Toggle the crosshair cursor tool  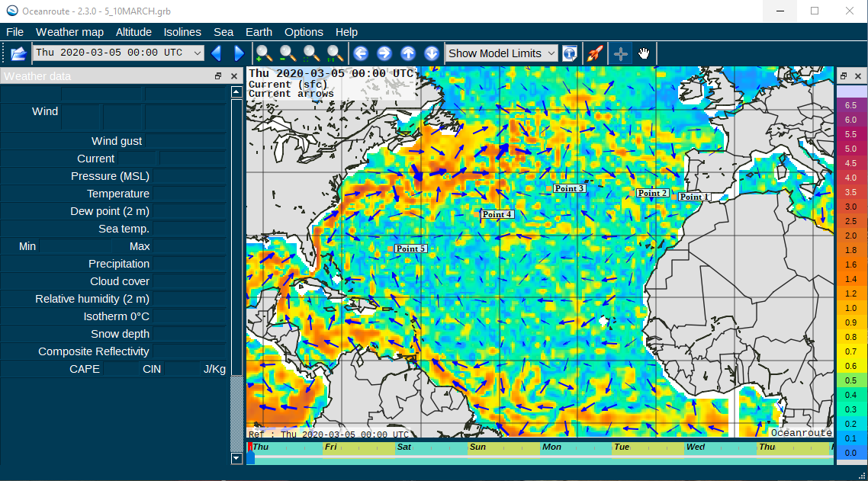point(621,53)
